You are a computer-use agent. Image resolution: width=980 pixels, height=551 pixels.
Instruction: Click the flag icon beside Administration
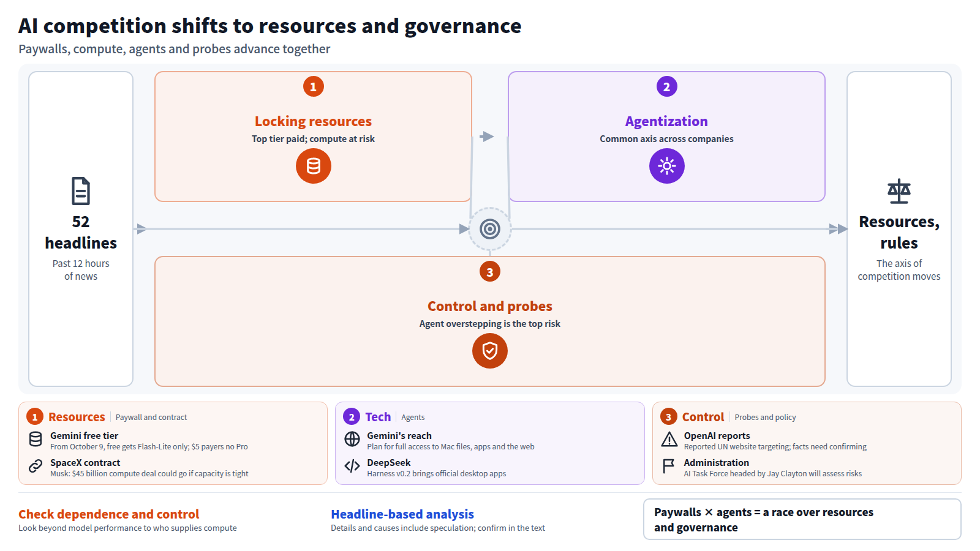coord(669,466)
